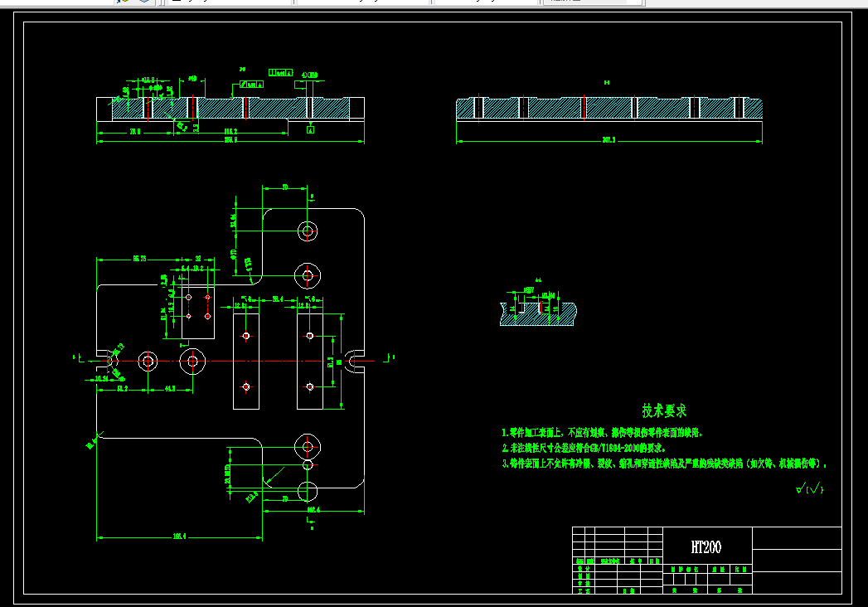Pick the topmost counterbored hole in plan view
The width and height of the screenshot is (868, 607).
coord(308,231)
